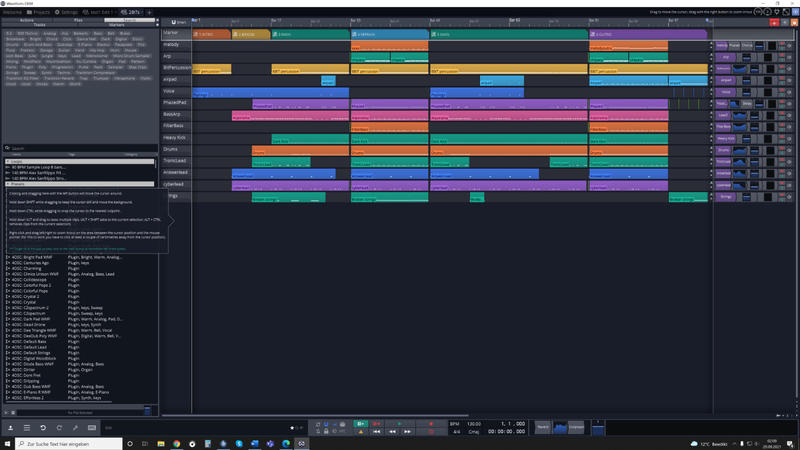
Task: Click the orange button beside the add-track button
Action: click(794, 22)
